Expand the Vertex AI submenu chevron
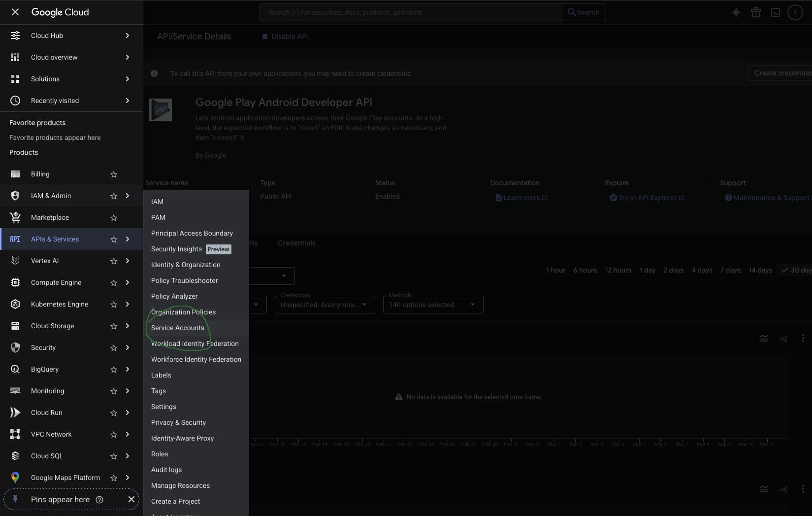The image size is (812, 516). [x=128, y=261]
